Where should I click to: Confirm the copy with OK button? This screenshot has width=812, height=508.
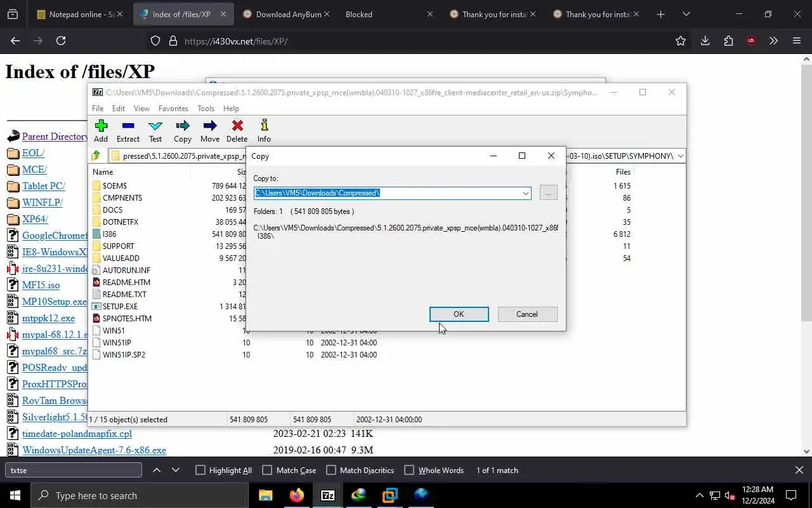click(x=459, y=314)
